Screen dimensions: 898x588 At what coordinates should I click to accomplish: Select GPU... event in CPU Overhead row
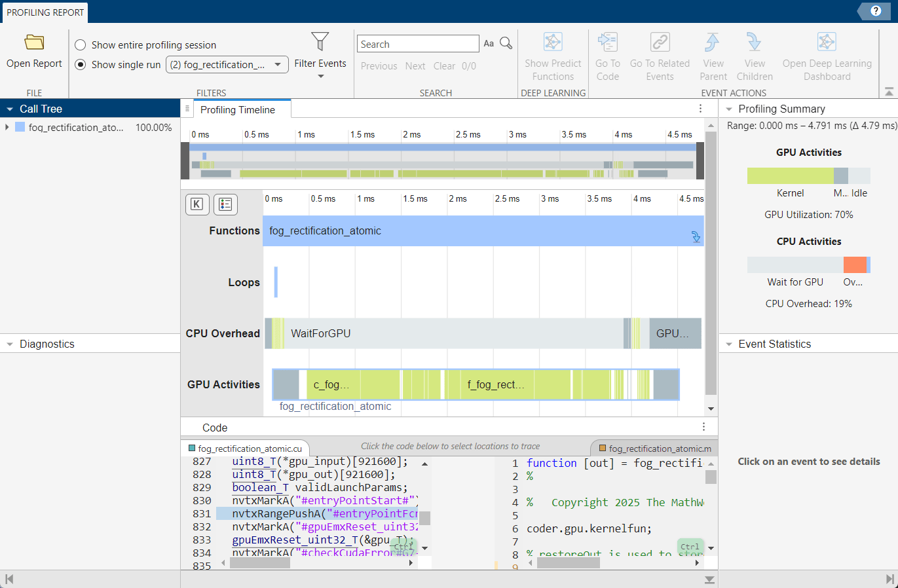pos(675,333)
